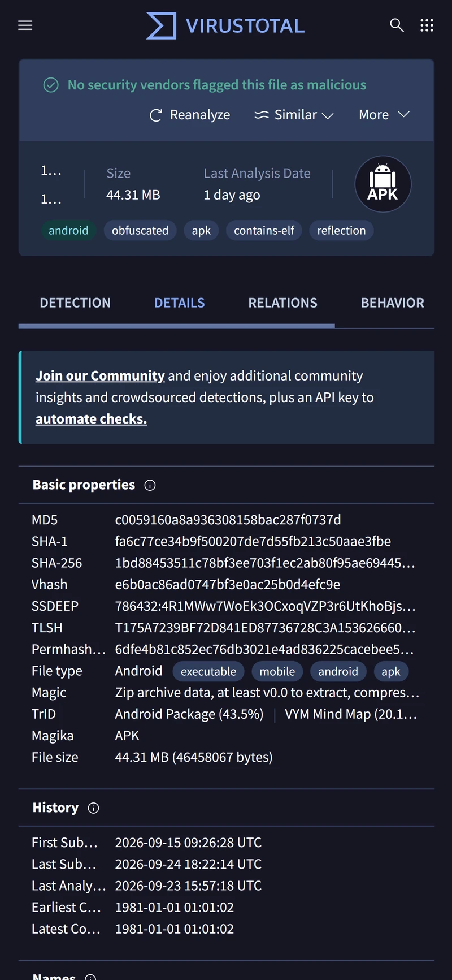Click the reflection tag
Screen dimensions: 452x980
pos(341,231)
